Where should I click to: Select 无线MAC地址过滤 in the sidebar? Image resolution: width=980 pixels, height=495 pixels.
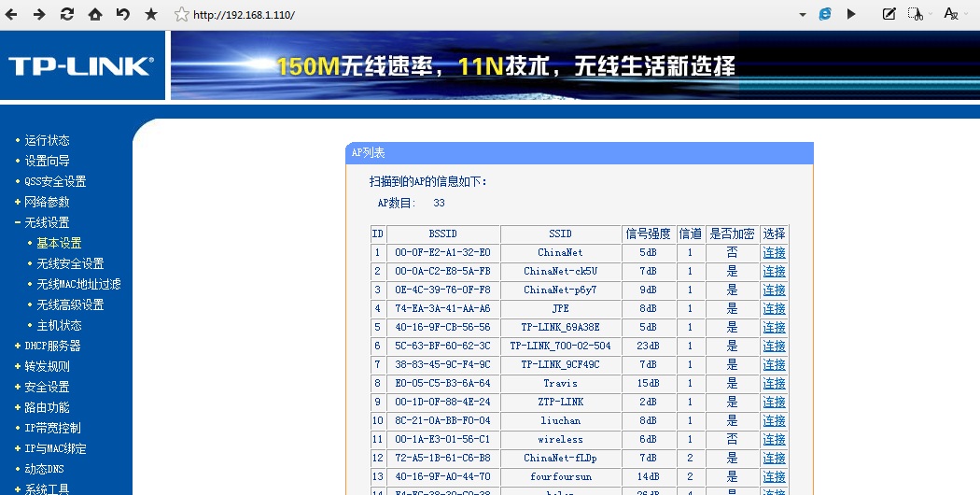(x=78, y=285)
